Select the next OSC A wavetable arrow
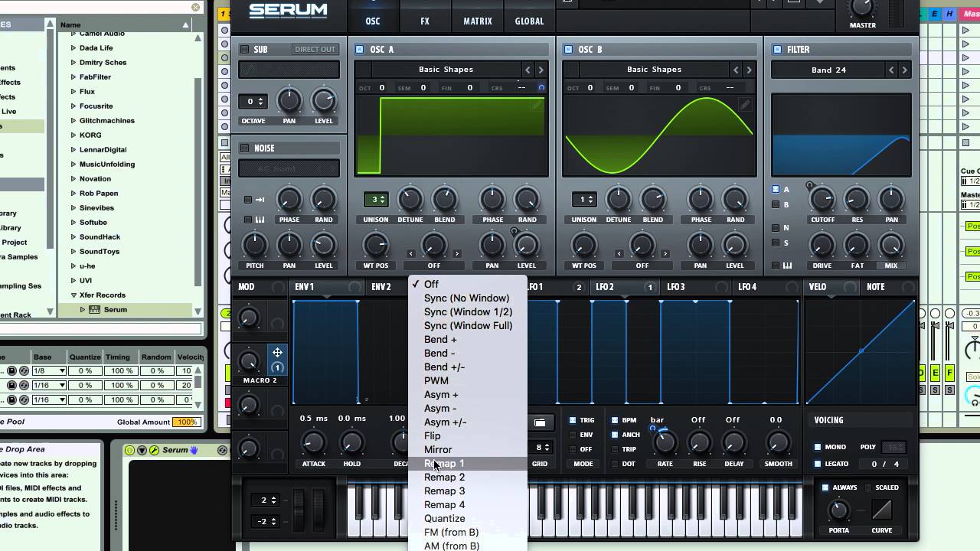Viewport: 980px width, 551px height. (x=541, y=70)
